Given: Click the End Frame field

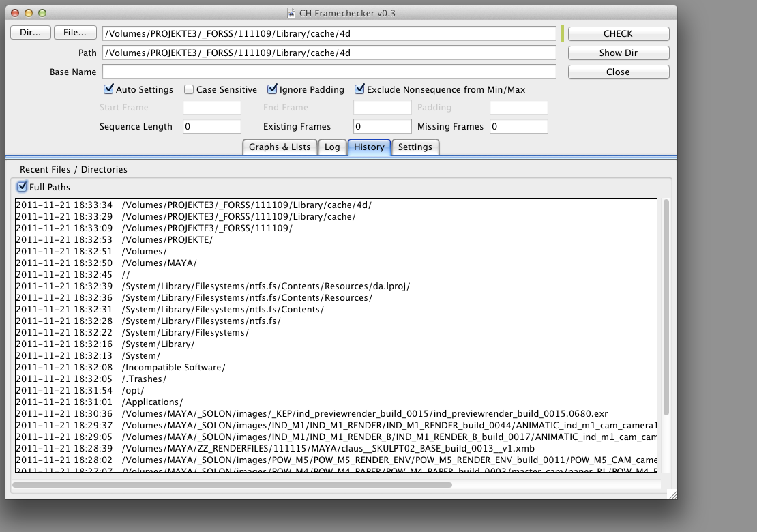Looking at the screenshot, I should [x=383, y=107].
